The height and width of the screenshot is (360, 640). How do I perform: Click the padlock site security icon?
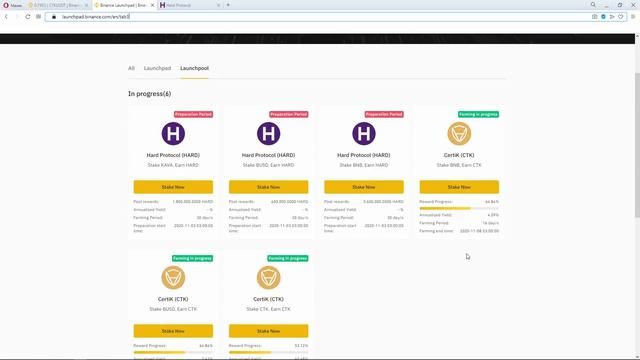coord(54,17)
